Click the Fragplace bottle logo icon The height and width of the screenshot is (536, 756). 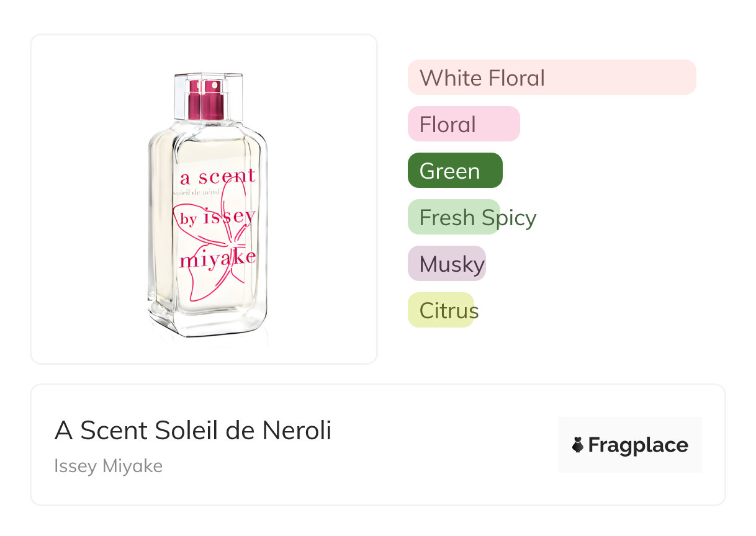pyautogui.click(x=578, y=445)
